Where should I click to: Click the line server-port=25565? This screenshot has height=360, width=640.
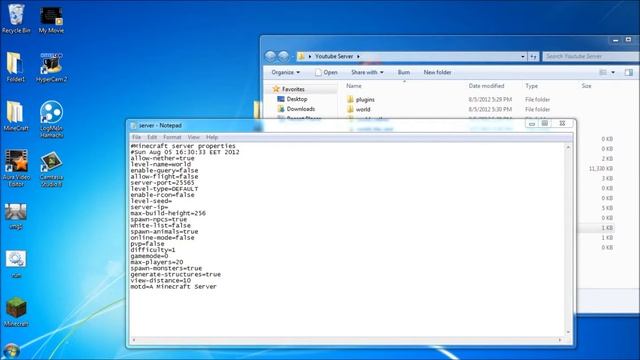[162, 182]
